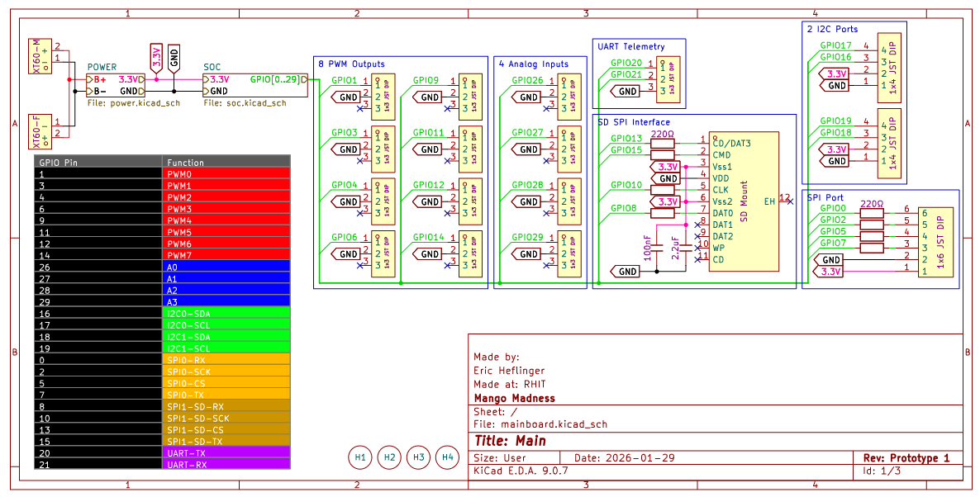Select the XT60-F connector symbol
The width and height of the screenshot is (980, 497).
pos(40,132)
